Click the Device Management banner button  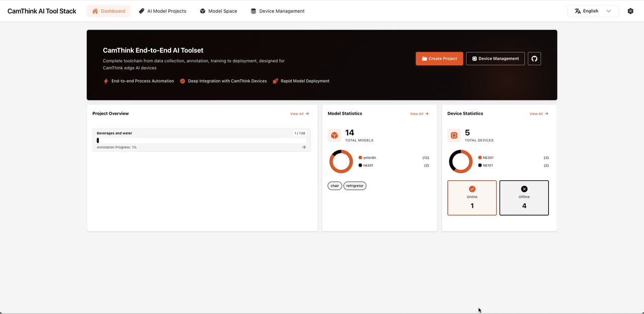(495, 59)
